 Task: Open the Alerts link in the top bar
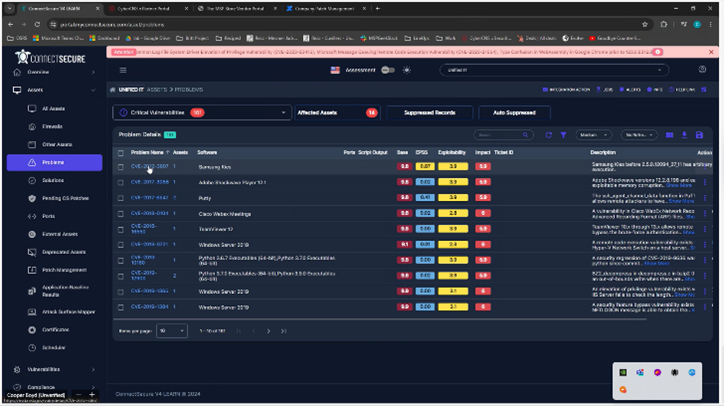pos(630,90)
